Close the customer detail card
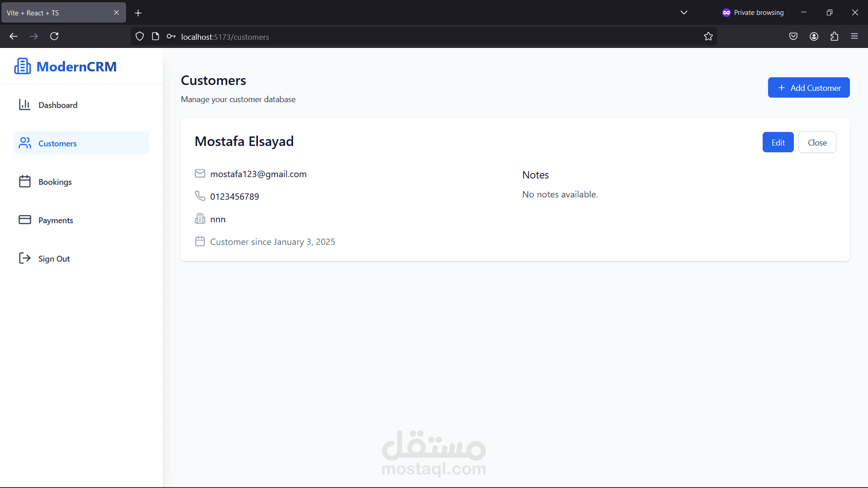This screenshot has width=868, height=488. [x=817, y=142]
